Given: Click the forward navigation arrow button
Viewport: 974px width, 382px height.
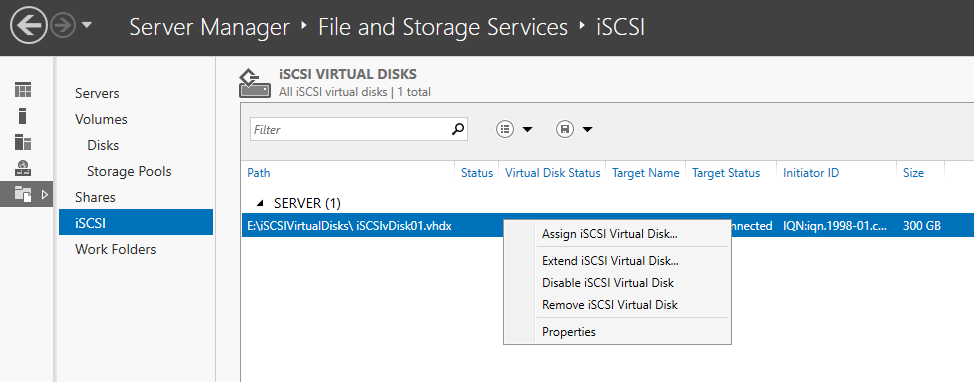Looking at the screenshot, I should tap(63, 25).
